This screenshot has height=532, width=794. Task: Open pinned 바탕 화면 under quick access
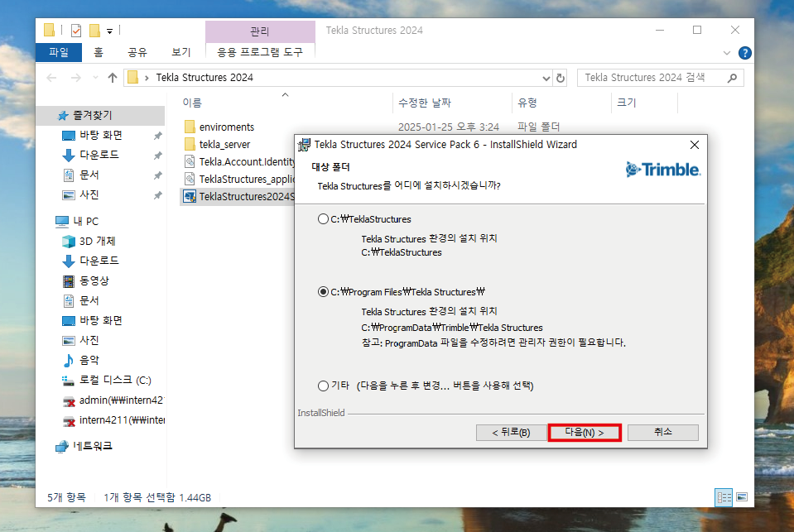[101, 136]
